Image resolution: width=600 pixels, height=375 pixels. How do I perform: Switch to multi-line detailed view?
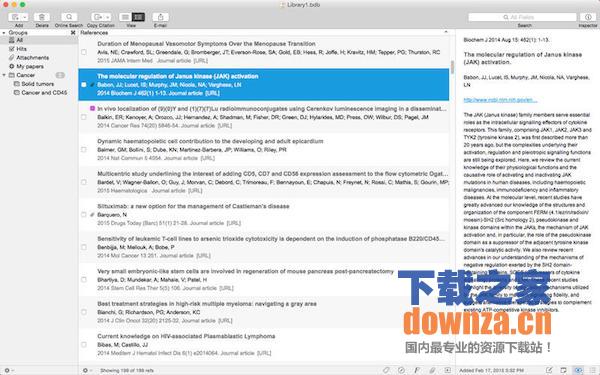pyautogui.click(x=138, y=17)
